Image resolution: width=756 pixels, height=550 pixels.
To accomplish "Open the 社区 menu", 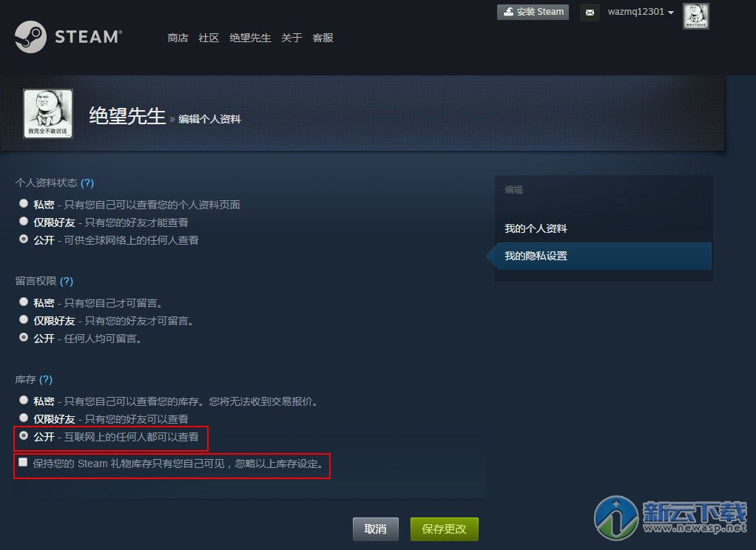I will click(209, 38).
